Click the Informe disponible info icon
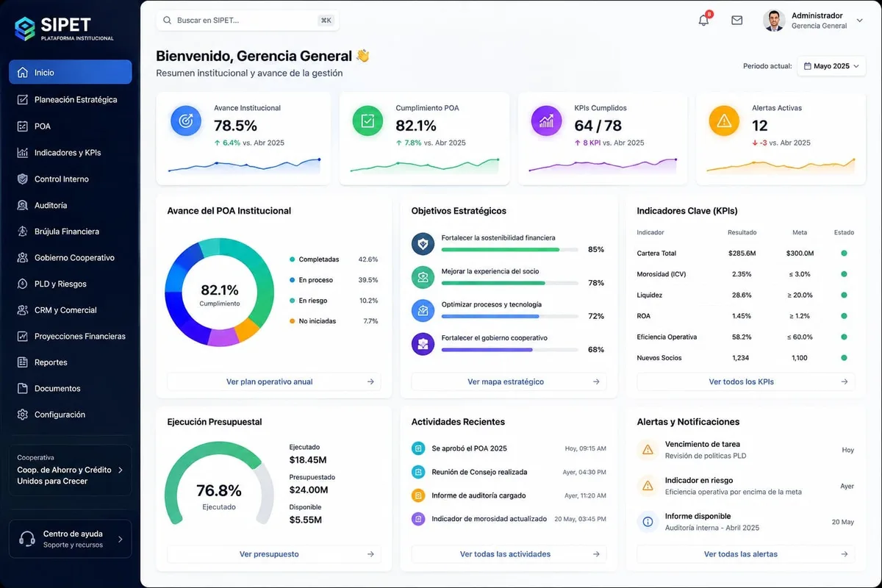 pyautogui.click(x=648, y=521)
